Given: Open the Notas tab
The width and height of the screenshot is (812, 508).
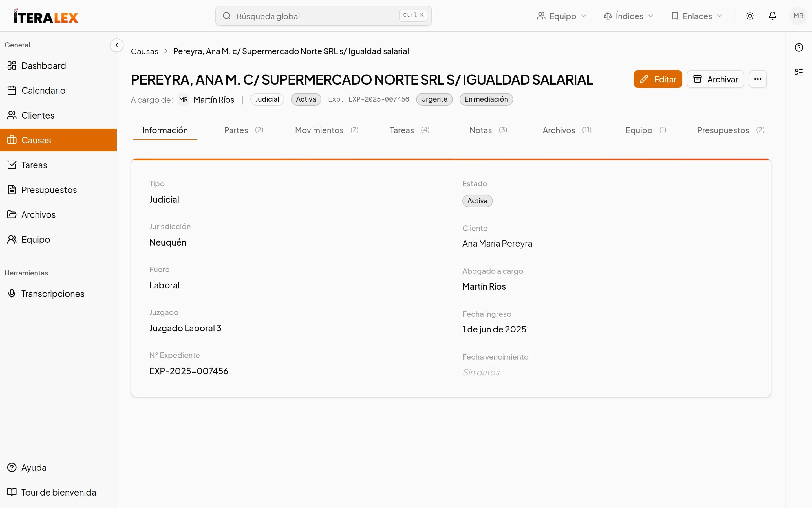Looking at the screenshot, I should [x=488, y=130].
